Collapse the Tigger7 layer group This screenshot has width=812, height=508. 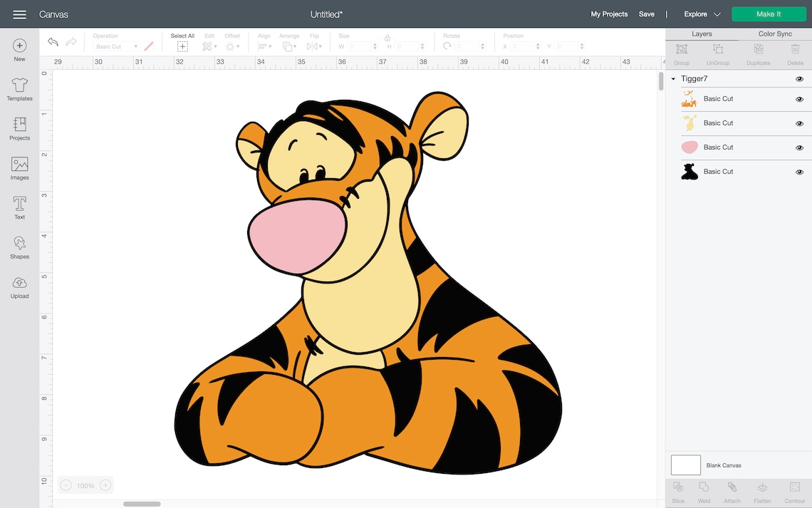point(672,78)
